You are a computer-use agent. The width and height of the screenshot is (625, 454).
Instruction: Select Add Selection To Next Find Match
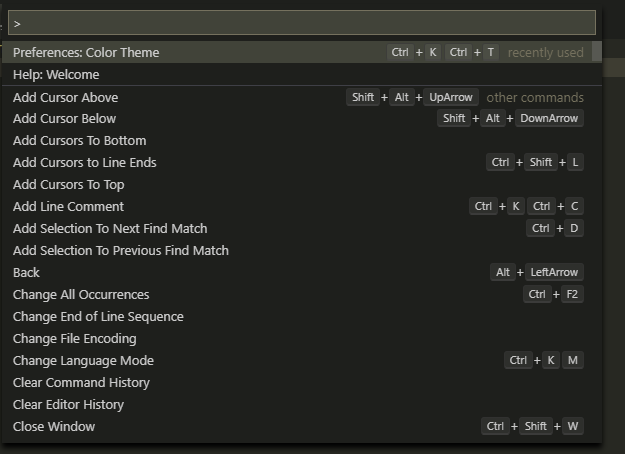pyautogui.click(x=302, y=228)
